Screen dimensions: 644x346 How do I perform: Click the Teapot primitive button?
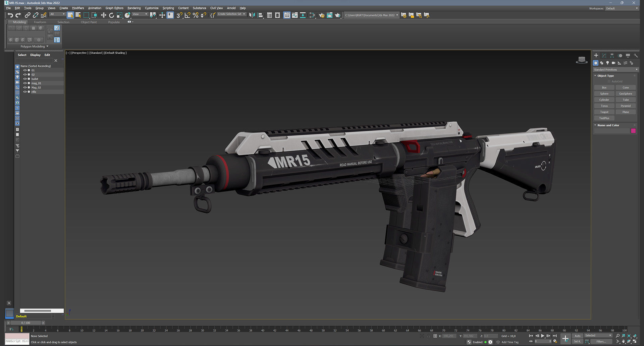[604, 112]
